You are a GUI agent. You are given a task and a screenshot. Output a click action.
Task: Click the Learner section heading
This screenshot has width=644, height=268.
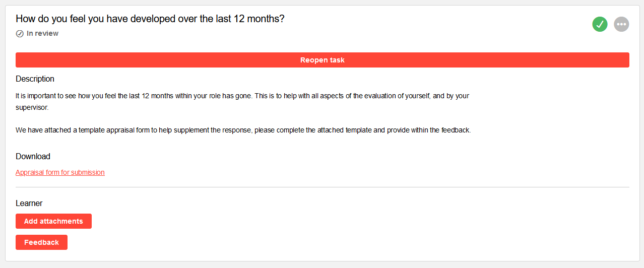29,204
